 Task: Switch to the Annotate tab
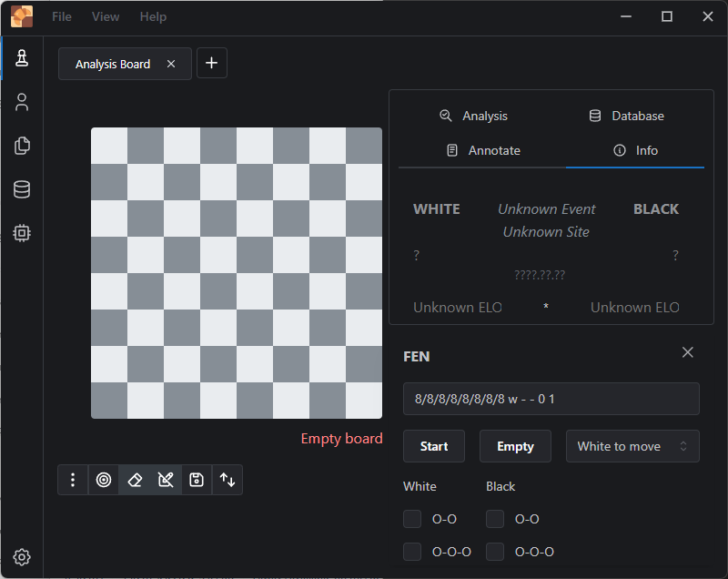(x=483, y=150)
